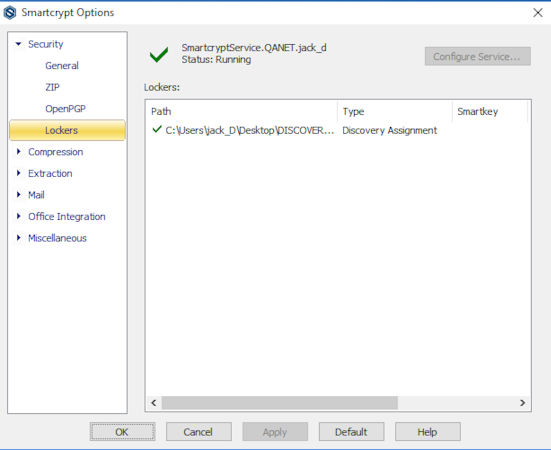This screenshot has width=551, height=450.
Task: Click the horizontal scrollbar thumb in Lockers list
Action: 280,403
